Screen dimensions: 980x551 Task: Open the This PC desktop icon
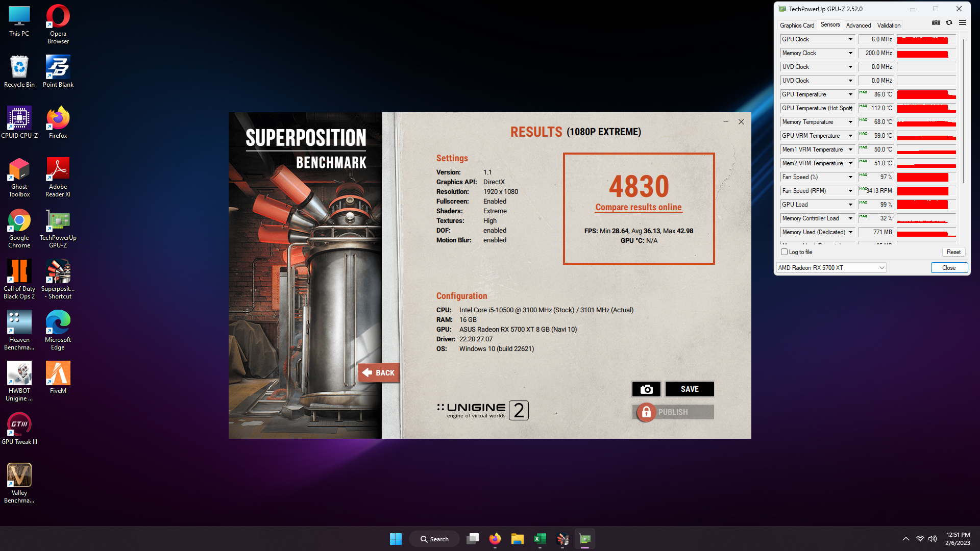point(19,21)
